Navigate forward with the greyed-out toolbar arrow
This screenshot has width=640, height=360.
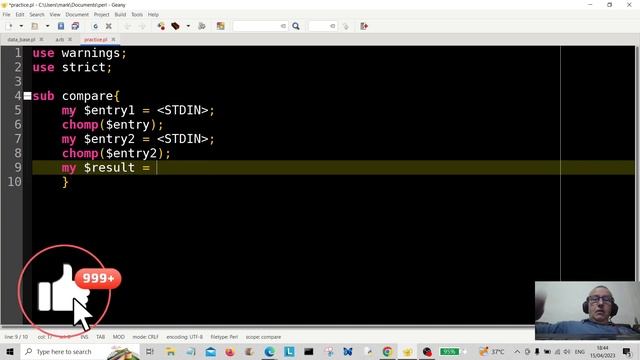point(142,26)
